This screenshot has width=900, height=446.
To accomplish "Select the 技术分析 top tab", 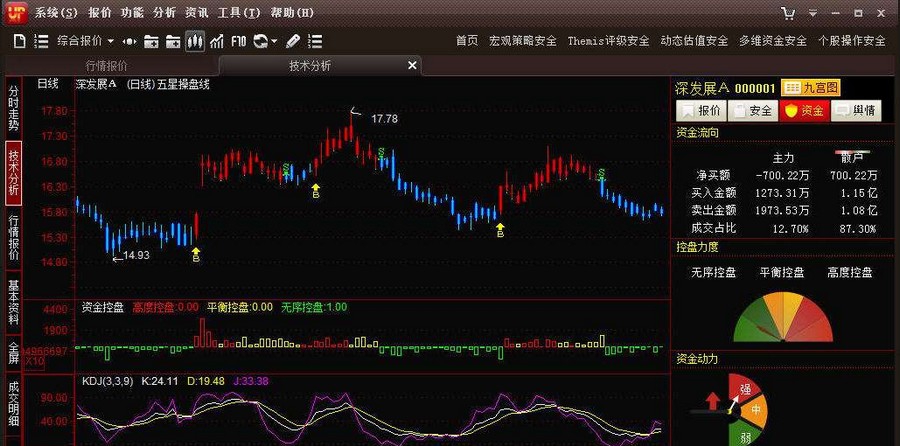I will [310, 66].
